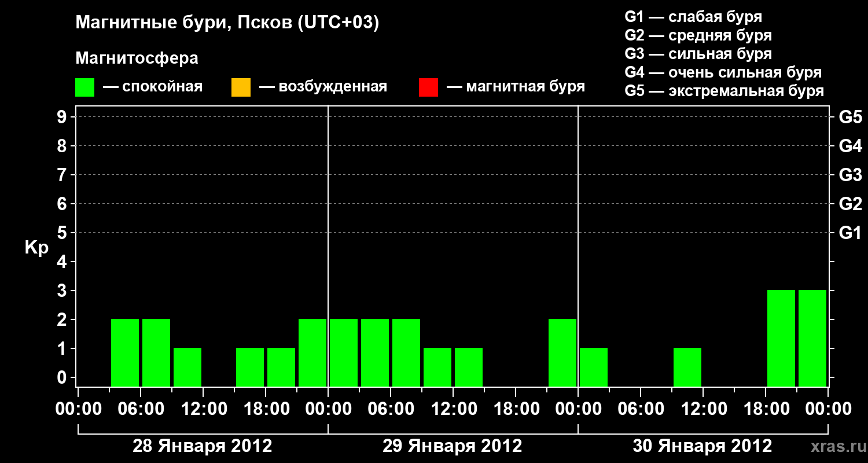Viewport: 868px width, 463px height.
Task: Click the 'Kp' axis label
Action: click(36, 248)
